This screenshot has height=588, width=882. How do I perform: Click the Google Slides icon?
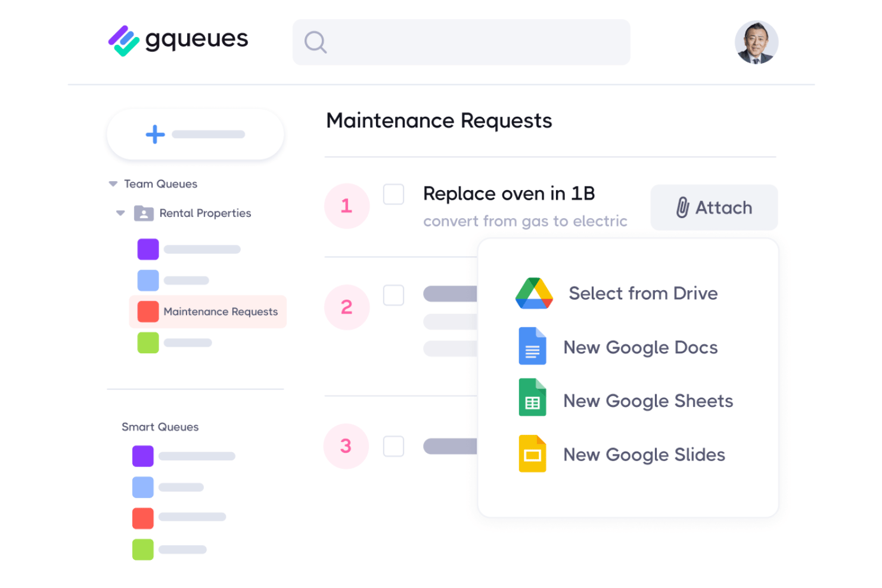(x=532, y=453)
